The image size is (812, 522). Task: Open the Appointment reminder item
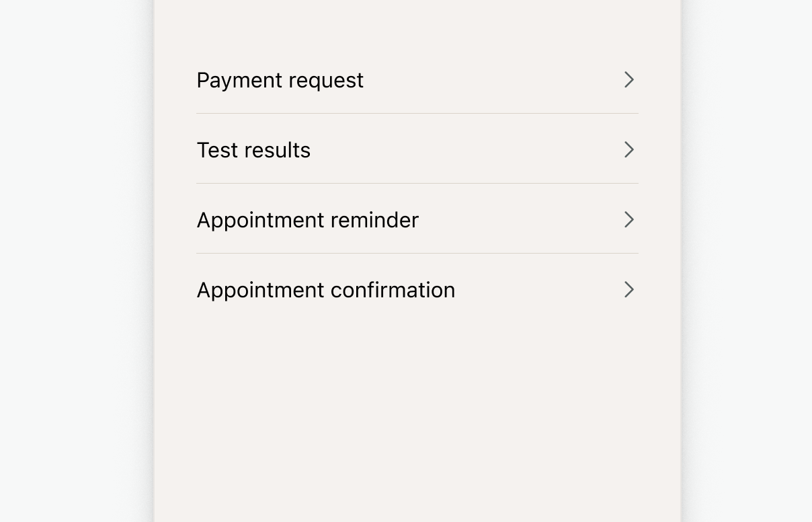(x=417, y=220)
